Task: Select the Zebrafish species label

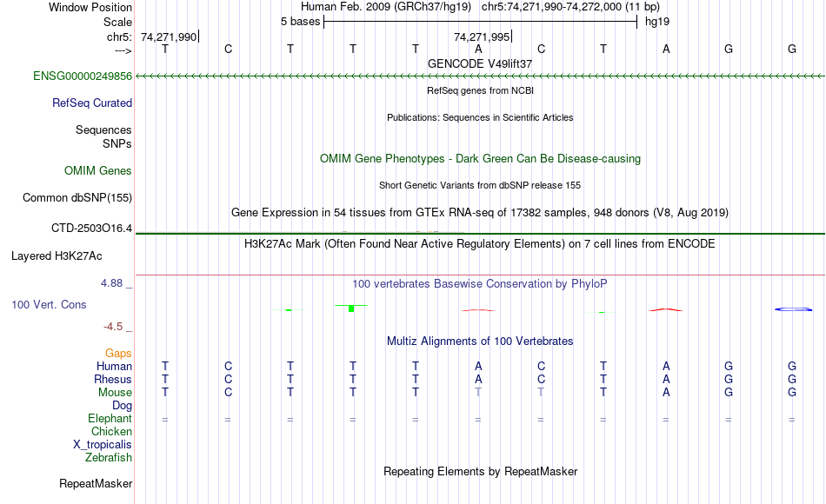Action: click(x=109, y=457)
